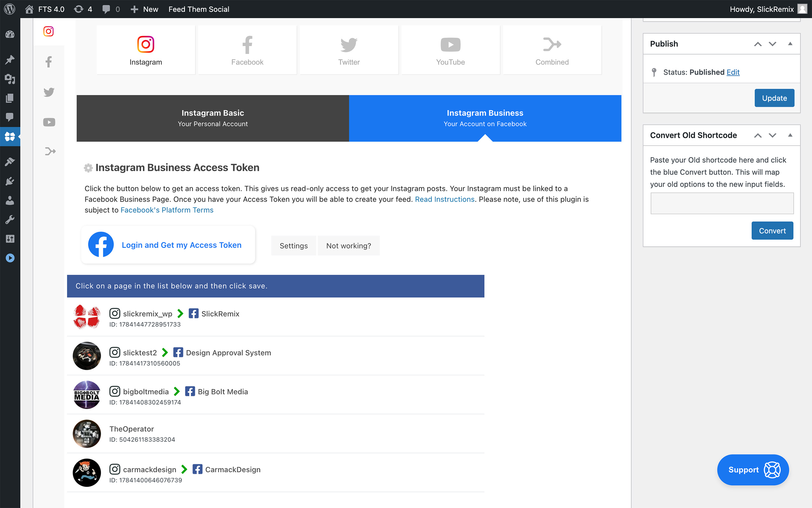Open the comments bubble in admin bar
The image size is (812, 508).
(x=111, y=9)
